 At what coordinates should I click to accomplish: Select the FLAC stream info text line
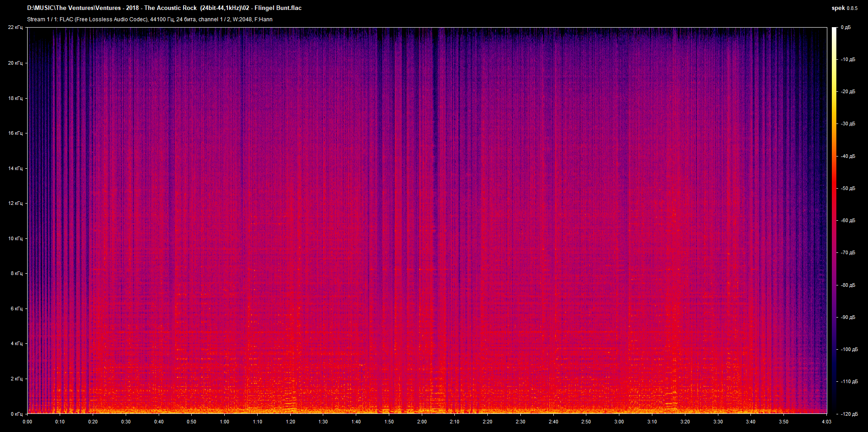click(149, 19)
